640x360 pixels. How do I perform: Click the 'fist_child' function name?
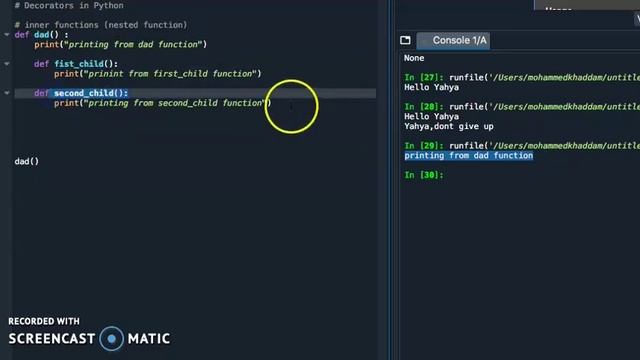[x=79, y=64]
